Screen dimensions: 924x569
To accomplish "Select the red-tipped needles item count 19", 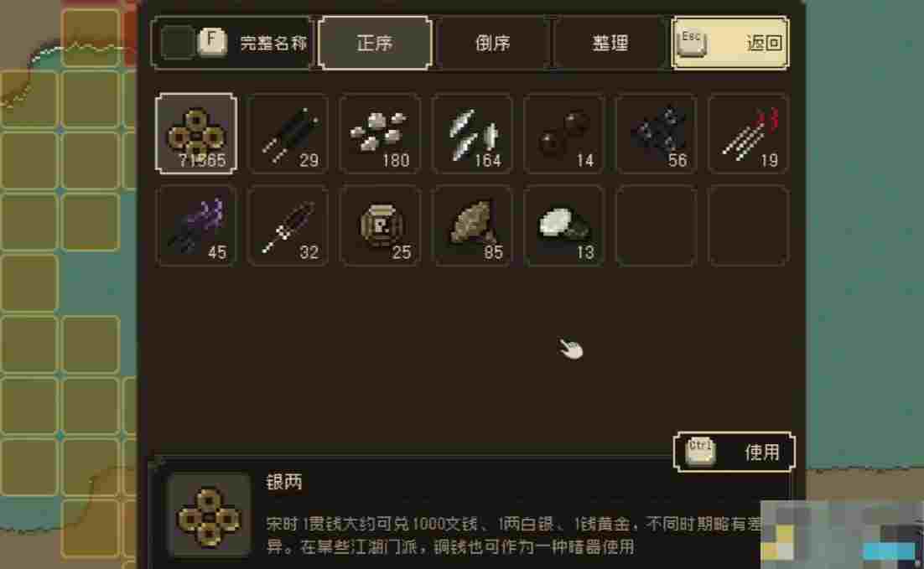I will (x=749, y=134).
